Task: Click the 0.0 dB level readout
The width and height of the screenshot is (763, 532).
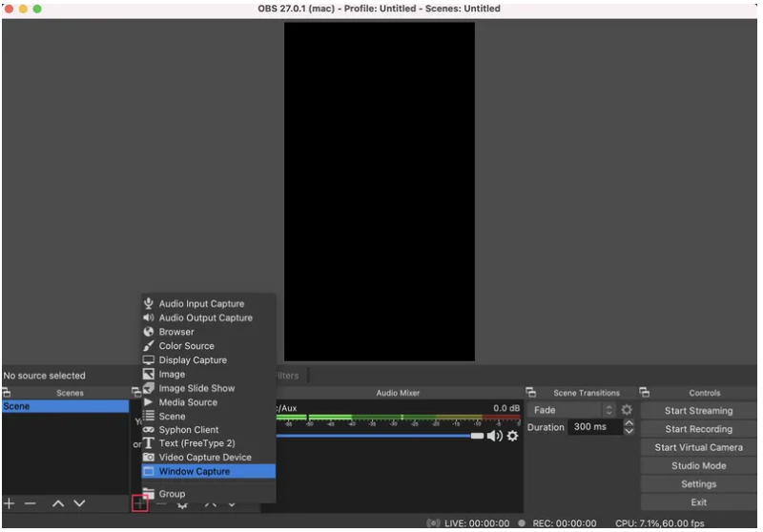Action: coord(506,408)
